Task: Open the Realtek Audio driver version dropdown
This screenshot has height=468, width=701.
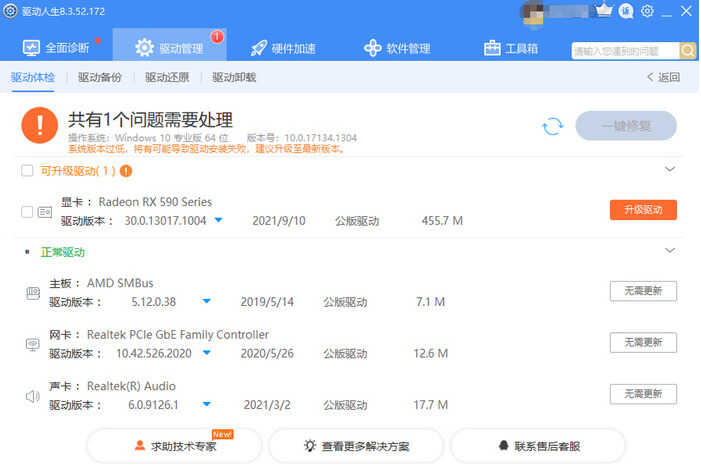Action: pos(207,405)
